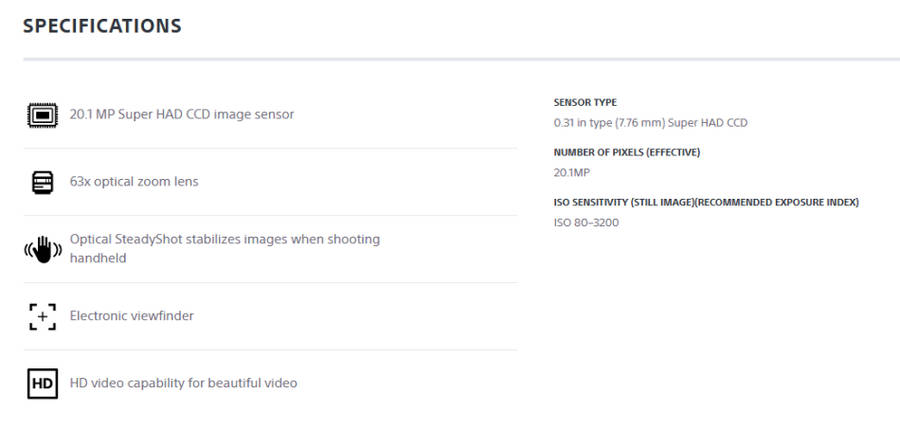Click the SENSOR TYPE label
This screenshot has height=426, width=900.
click(585, 102)
